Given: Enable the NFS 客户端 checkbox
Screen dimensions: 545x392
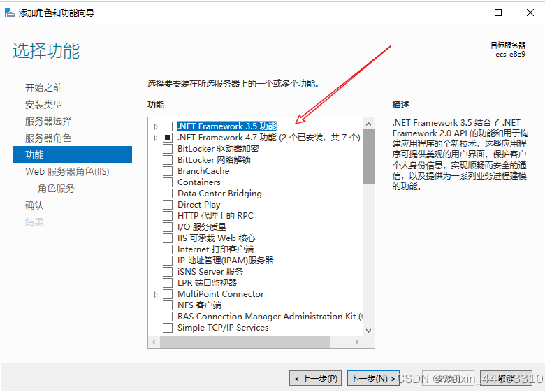Looking at the screenshot, I should coord(168,305).
